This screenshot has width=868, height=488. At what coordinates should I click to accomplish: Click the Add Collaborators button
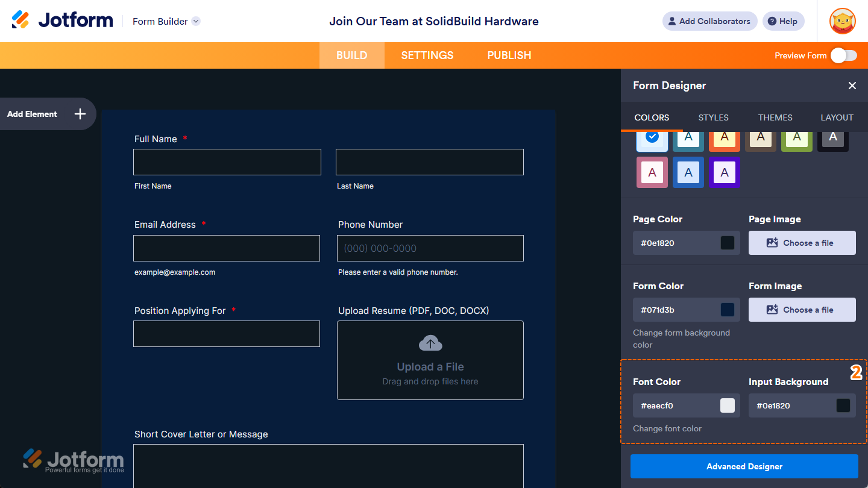[x=710, y=21]
